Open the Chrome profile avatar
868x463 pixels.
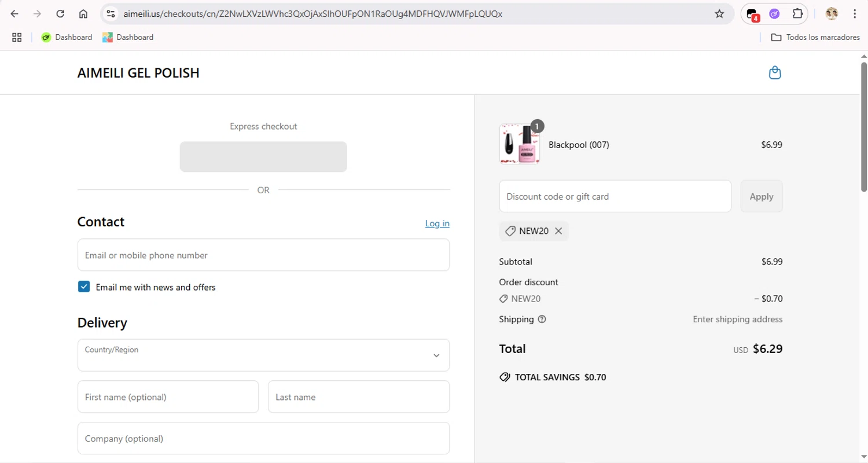832,14
